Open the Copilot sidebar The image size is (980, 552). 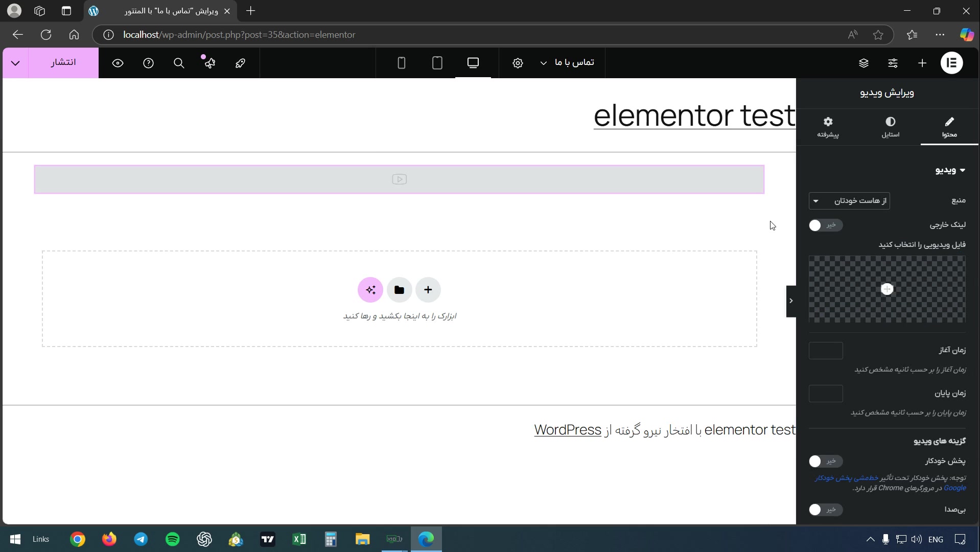[x=967, y=35]
